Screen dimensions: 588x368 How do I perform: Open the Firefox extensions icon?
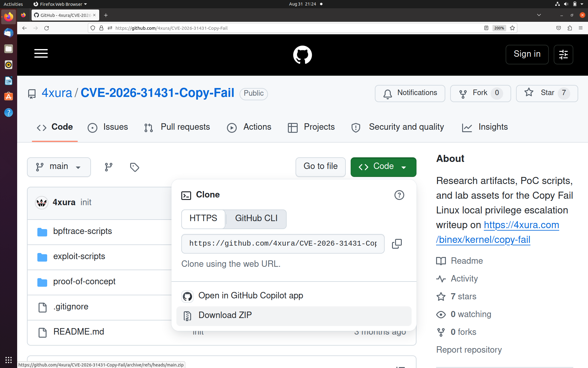570,28
